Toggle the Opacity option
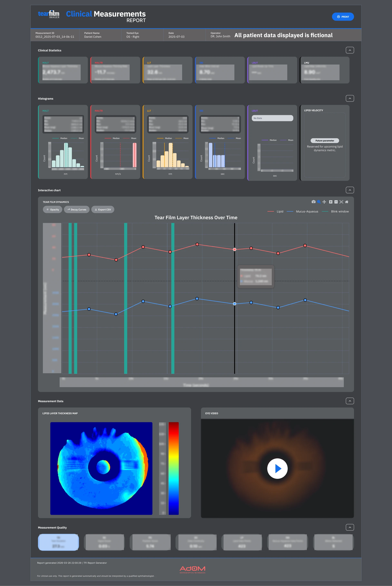This screenshot has height=586, width=392. pos(52,209)
